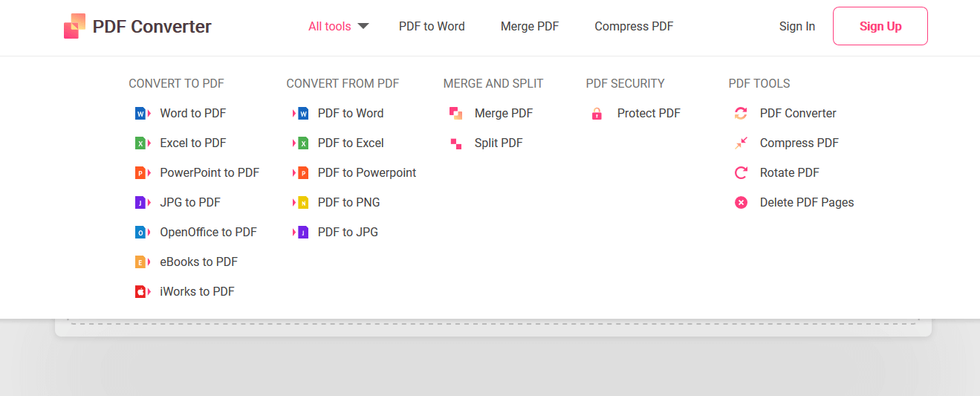Click the Delete PDF Pages icon

[x=741, y=203]
